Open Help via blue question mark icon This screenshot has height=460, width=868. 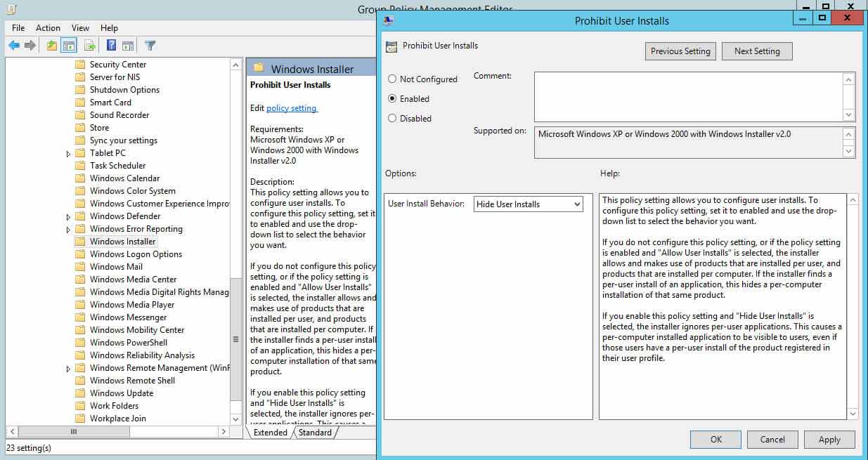click(111, 46)
